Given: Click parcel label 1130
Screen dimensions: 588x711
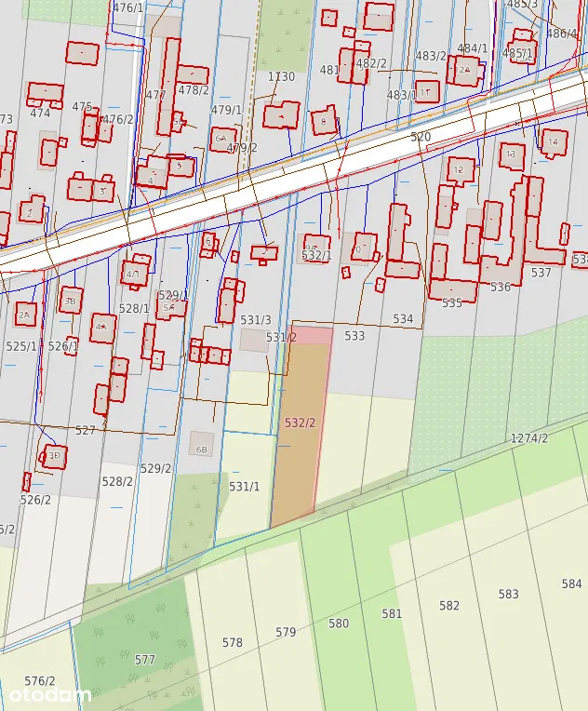Looking at the screenshot, I should pyautogui.click(x=281, y=77).
